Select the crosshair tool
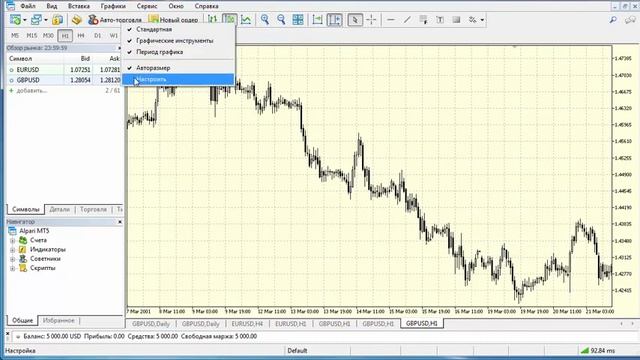The height and width of the screenshot is (360, 640). tap(371, 20)
